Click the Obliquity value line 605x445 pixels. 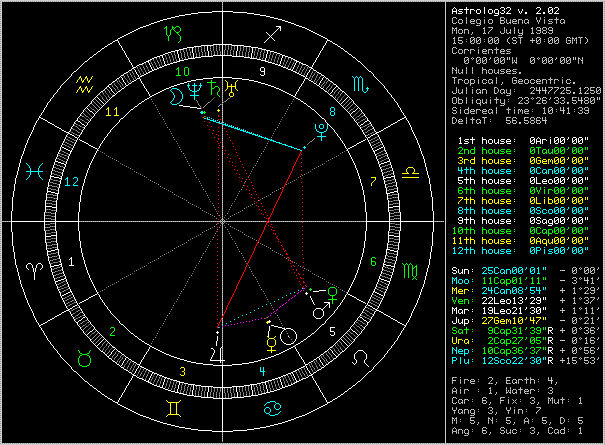click(526, 101)
